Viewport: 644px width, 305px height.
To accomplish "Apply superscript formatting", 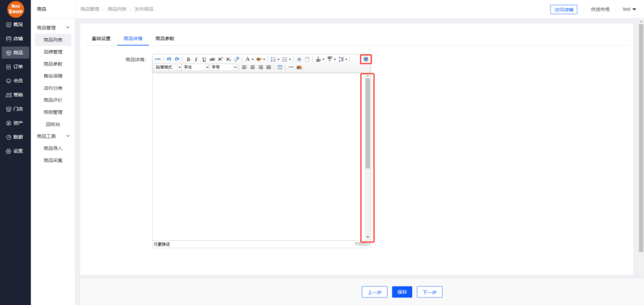I will pyautogui.click(x=220, y=59).
